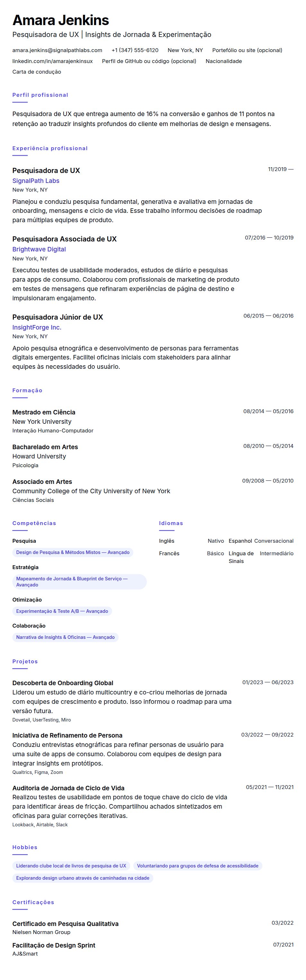
Task: Click the name heading Amara Jenkins
Action: (60, 20)
